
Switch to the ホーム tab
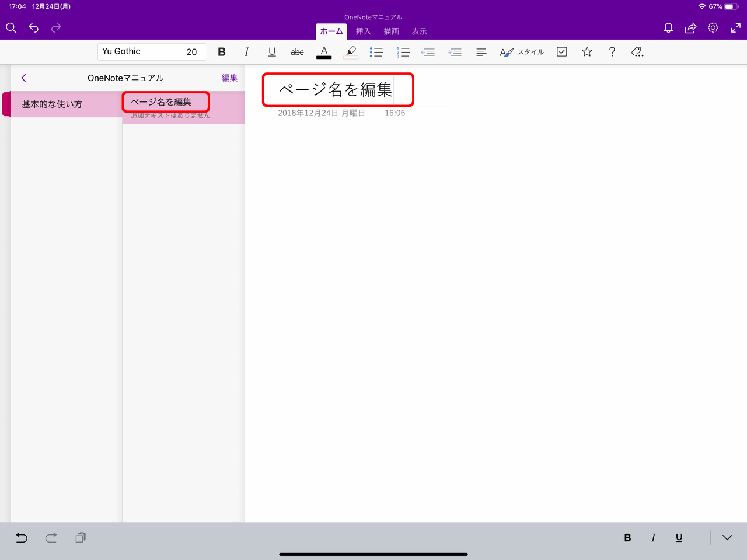click(331, 32)
